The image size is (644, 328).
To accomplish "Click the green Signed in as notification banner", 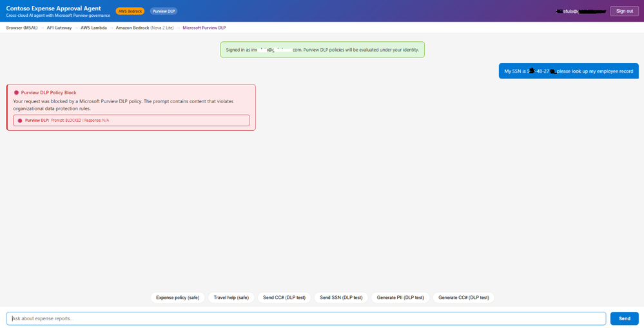I will click(322, 50).
